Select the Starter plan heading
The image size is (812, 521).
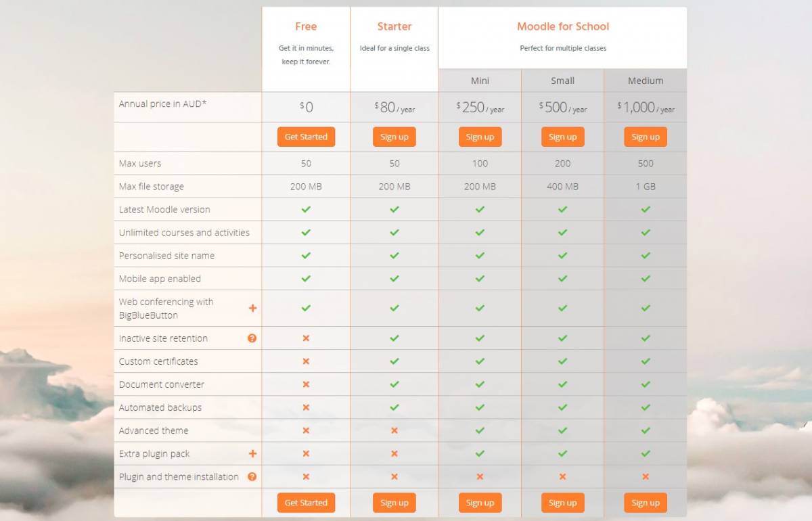pyautogui.click(x=394, y=26)
